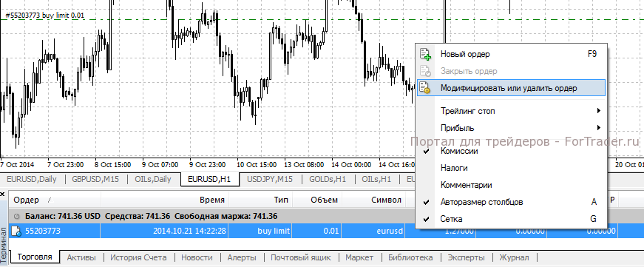644x267 pixels.
Task: Sort by the 'Тип' column header
Action: (260, 200)
